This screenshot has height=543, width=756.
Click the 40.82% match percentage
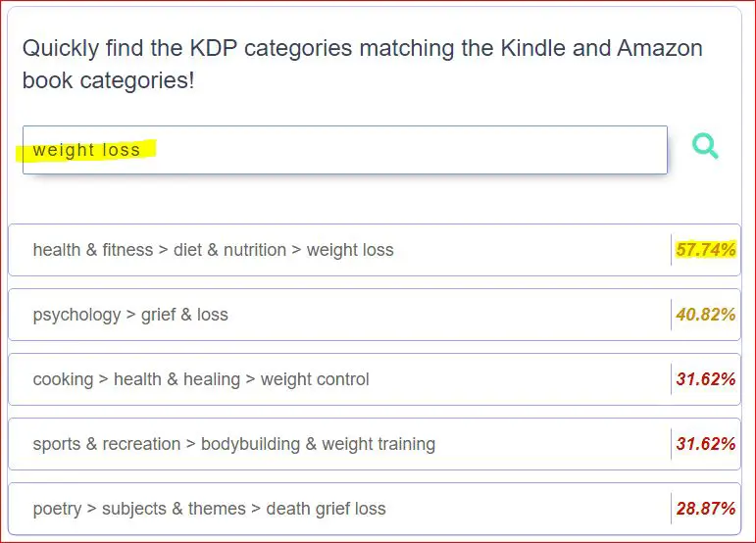pos(705,315)
